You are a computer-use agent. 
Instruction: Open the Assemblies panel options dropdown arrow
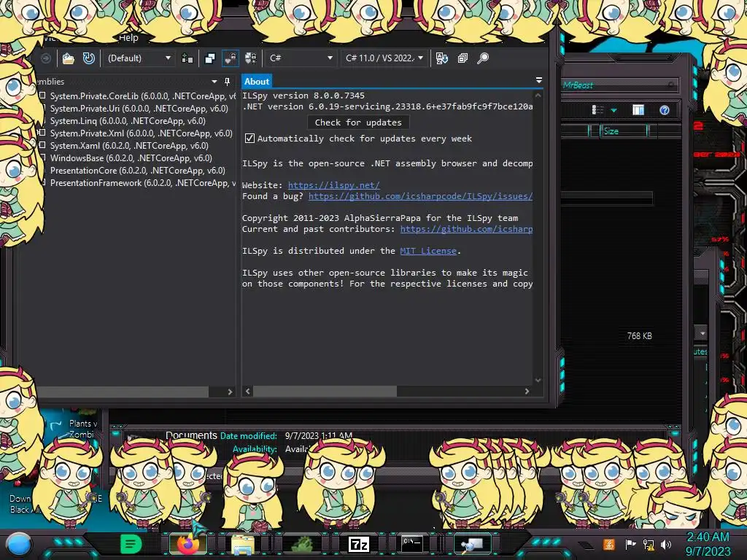click(214, 82)
